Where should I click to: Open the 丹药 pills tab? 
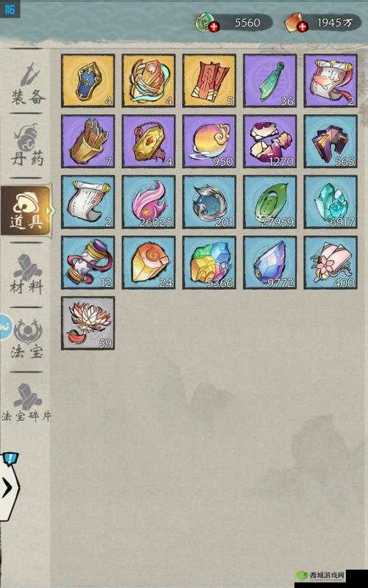click(x=26, y=146)
